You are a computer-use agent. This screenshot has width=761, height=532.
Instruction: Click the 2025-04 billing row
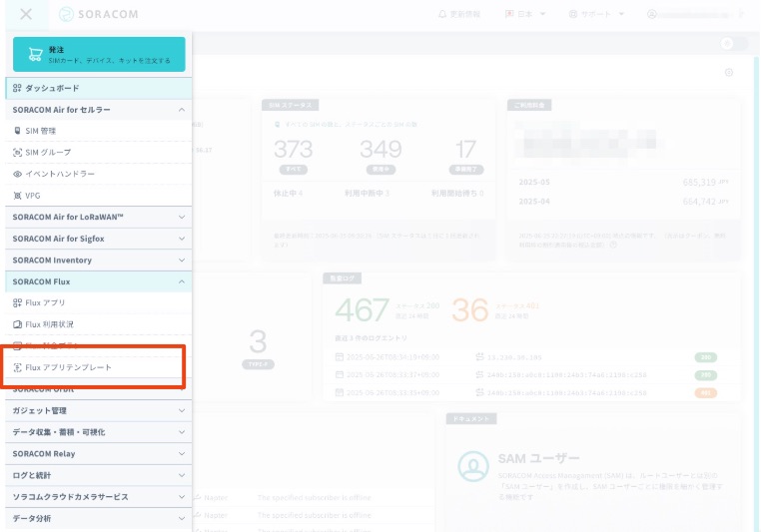click(x=623, y=202)
